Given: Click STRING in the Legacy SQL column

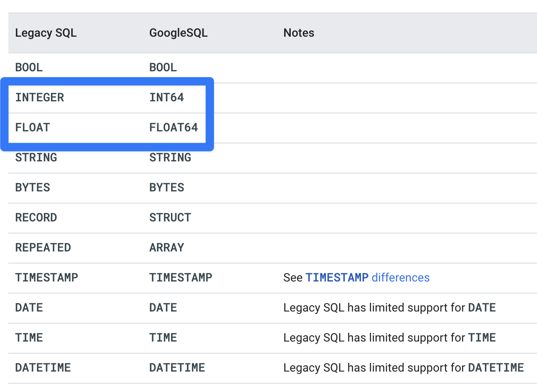Looking at the screenshot, I should (36, 158).
